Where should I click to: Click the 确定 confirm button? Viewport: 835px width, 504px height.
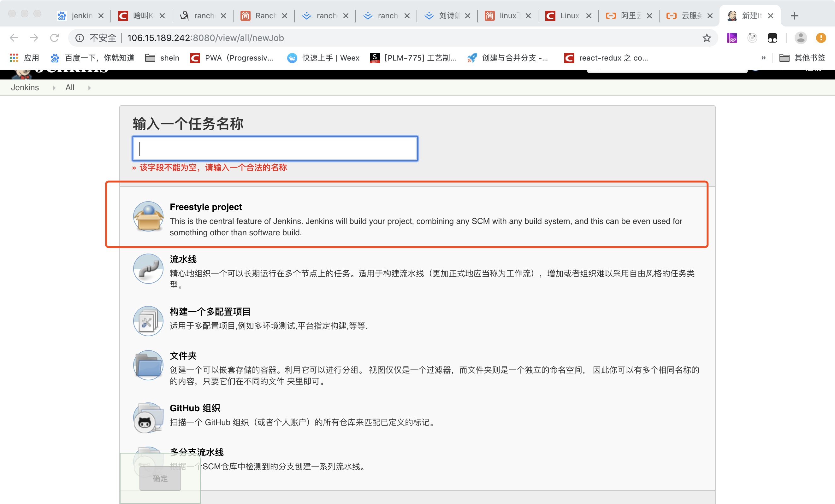pos(160,478)
